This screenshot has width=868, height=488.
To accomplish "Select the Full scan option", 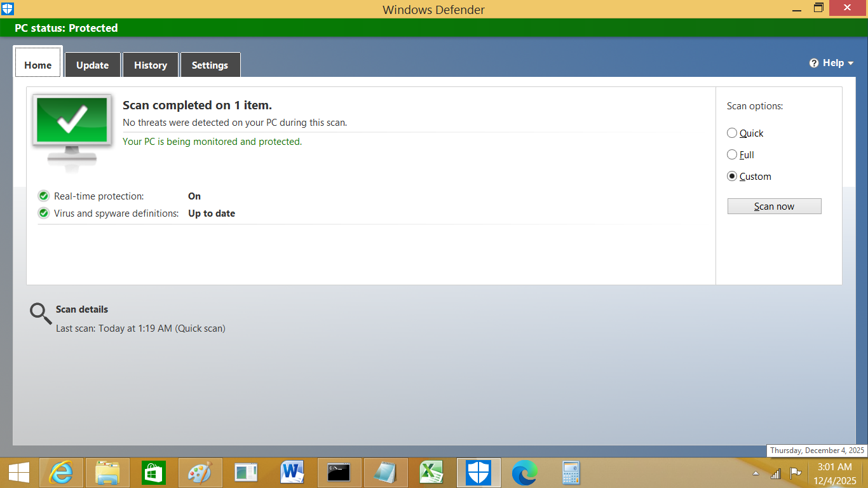I will (x=732, y=155).
